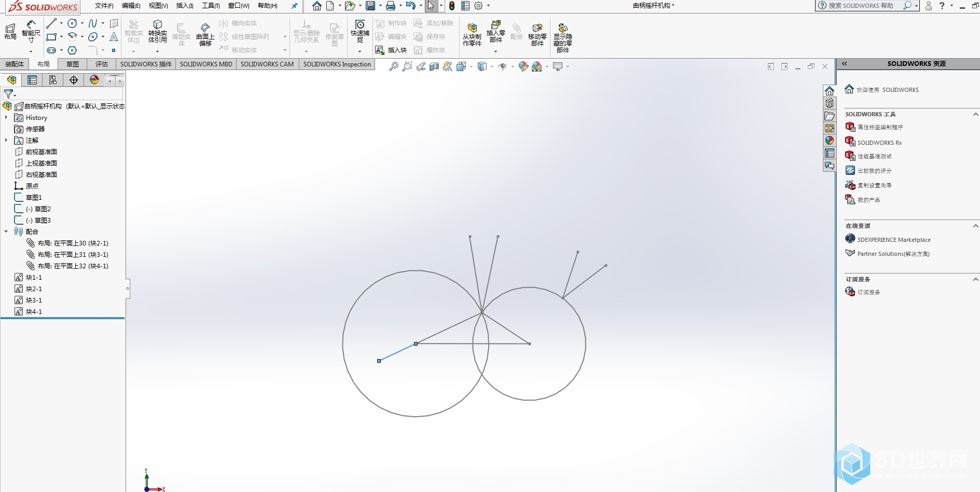
Task: Click 快速捕捉 Quick Snaps tool
Action: pos(360,32)
